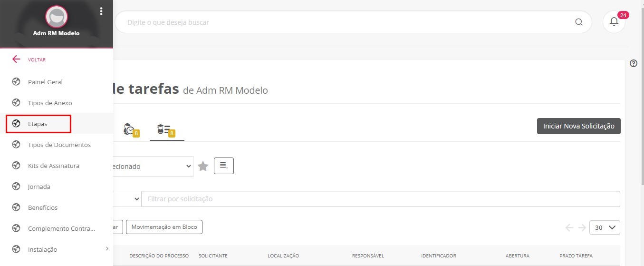Click the Voltar back arrow icon

click(x=16, y=59)
